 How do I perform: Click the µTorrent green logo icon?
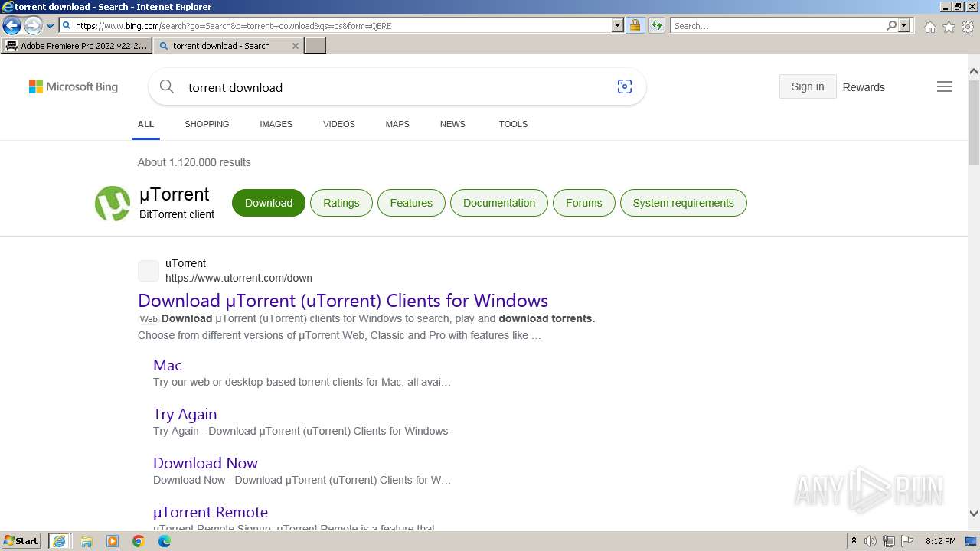click(113, 204)
